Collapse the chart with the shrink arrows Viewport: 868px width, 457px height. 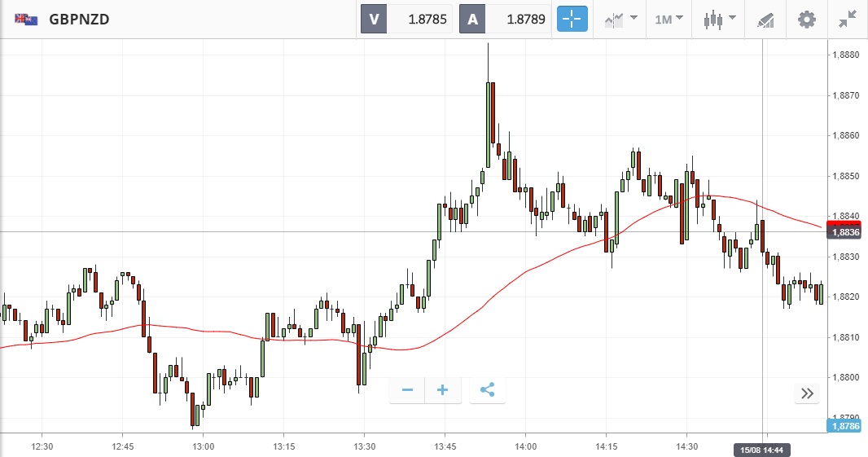[848, 19]
